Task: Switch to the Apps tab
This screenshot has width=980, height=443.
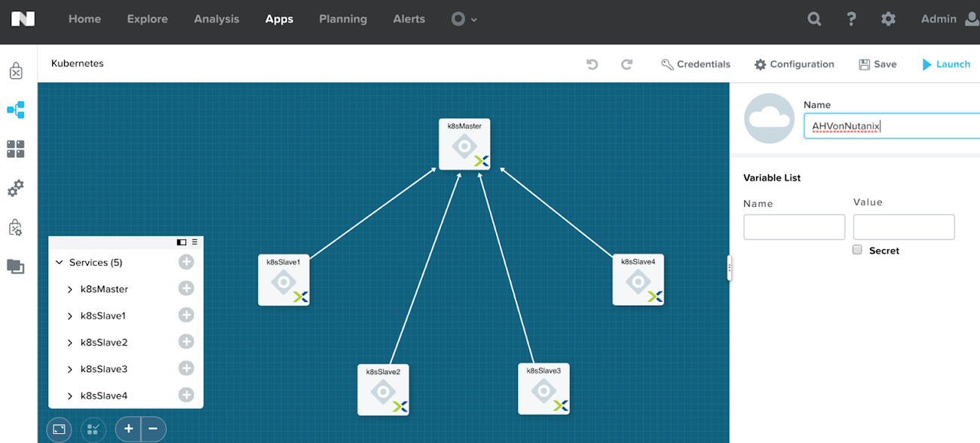Action: click(x=279, y=19)
